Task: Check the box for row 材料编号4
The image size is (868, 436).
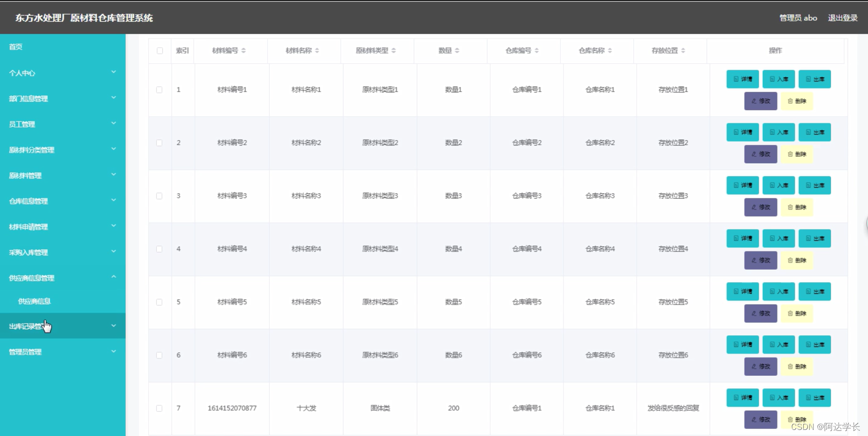Action: coord(159,249)
